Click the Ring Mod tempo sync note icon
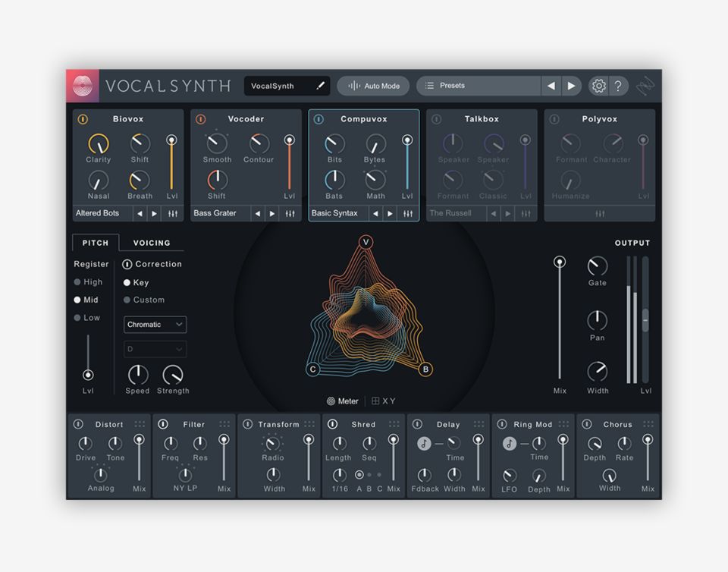Viewport: 728px width, 572px height. point(510,443)
